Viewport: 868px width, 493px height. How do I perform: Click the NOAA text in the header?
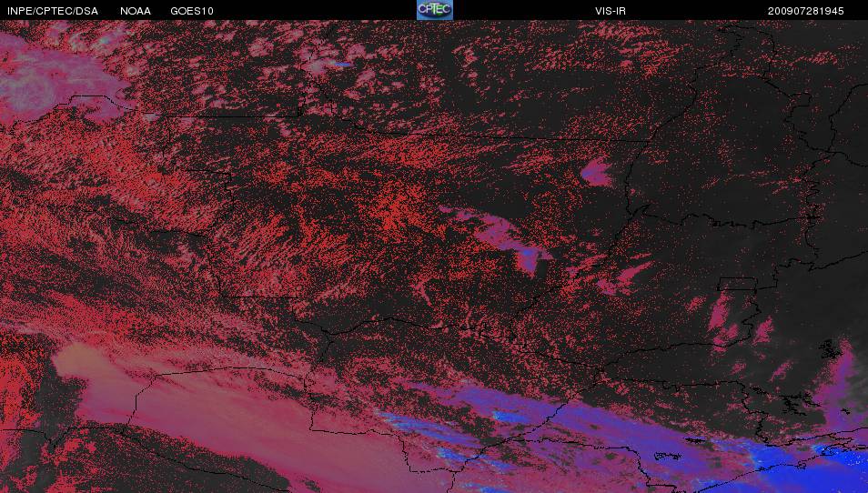pyautogui.click(x=135, y=11)
